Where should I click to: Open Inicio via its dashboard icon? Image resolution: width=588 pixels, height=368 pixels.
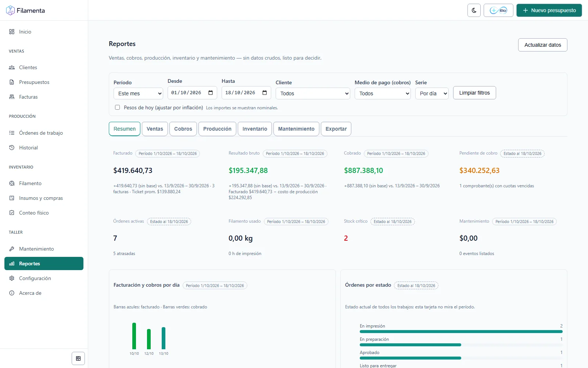click(x=12, y=32)
